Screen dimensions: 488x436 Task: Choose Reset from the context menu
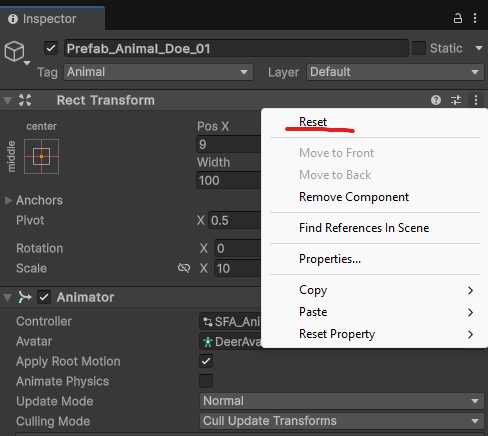coord(313,122)
